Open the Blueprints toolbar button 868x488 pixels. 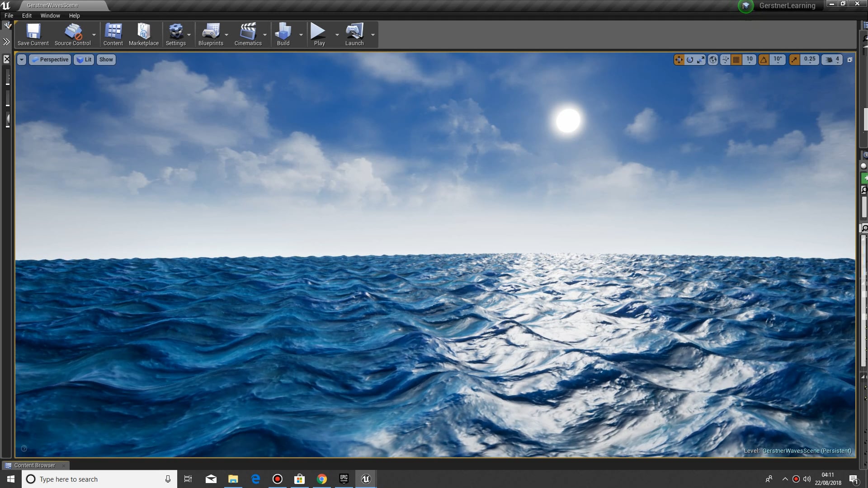point(211,34)
